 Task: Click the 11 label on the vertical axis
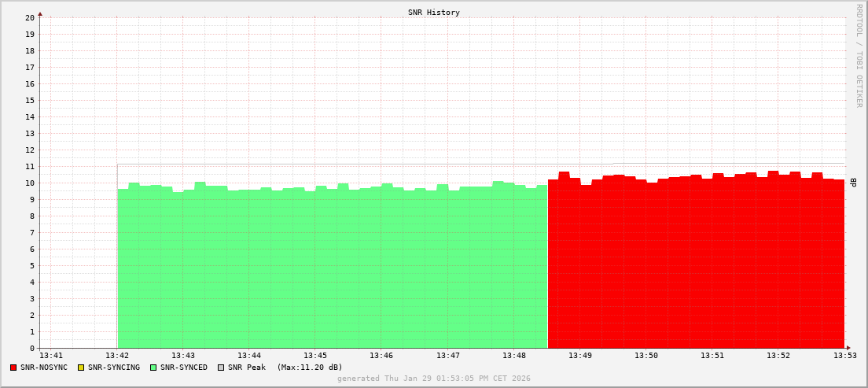click(30, 166)
